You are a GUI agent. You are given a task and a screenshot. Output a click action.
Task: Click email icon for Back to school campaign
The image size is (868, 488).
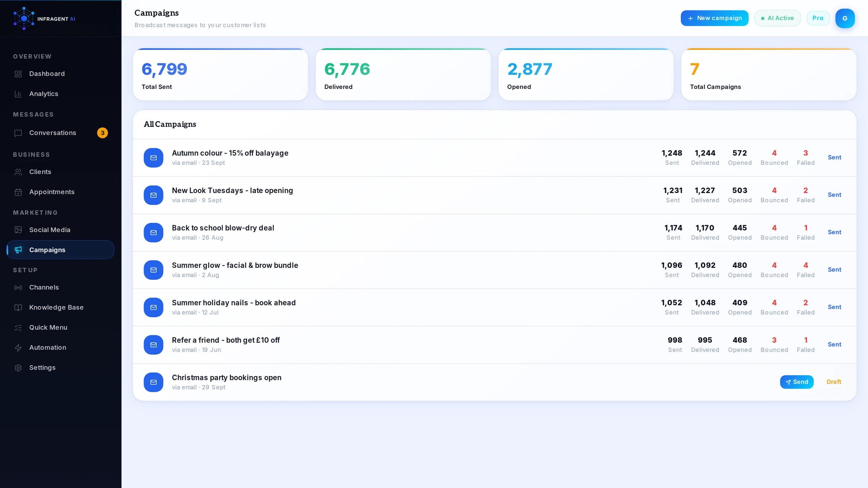click(x=153, y=232)
